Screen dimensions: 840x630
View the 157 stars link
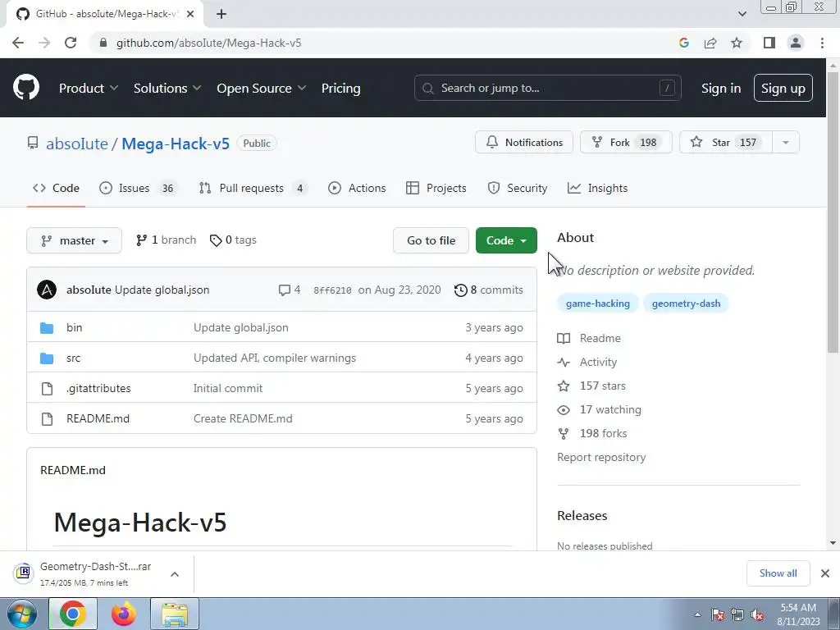click(x=591, y=386)
